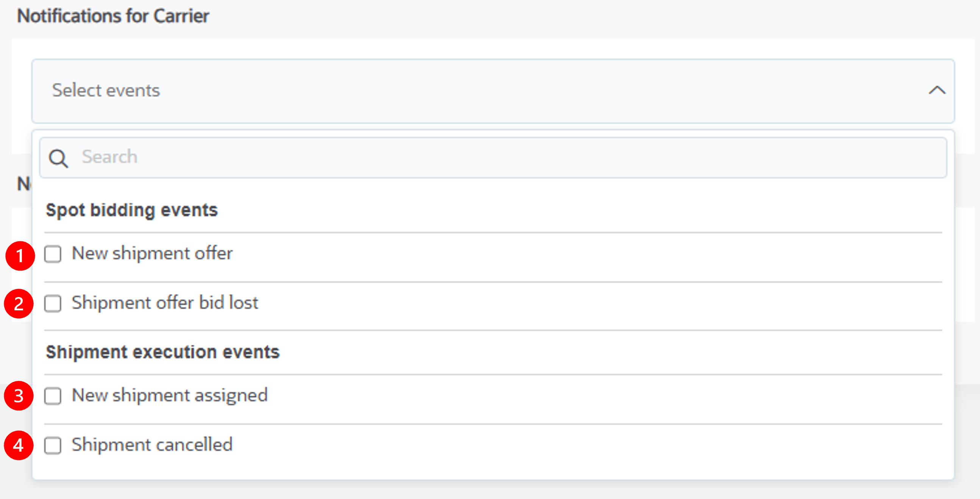980x499 pixels.
Task: Select the 'Shipment offer bid lost' label
Action: [165, 303]
